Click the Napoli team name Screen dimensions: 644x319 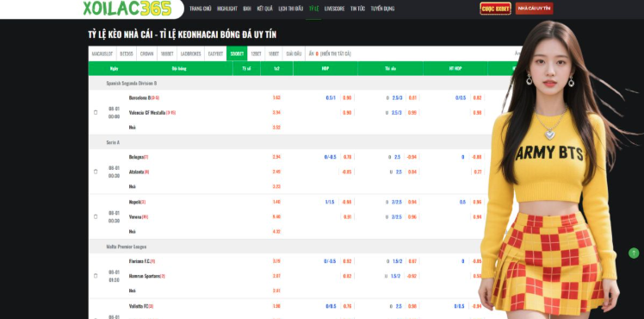134,202
